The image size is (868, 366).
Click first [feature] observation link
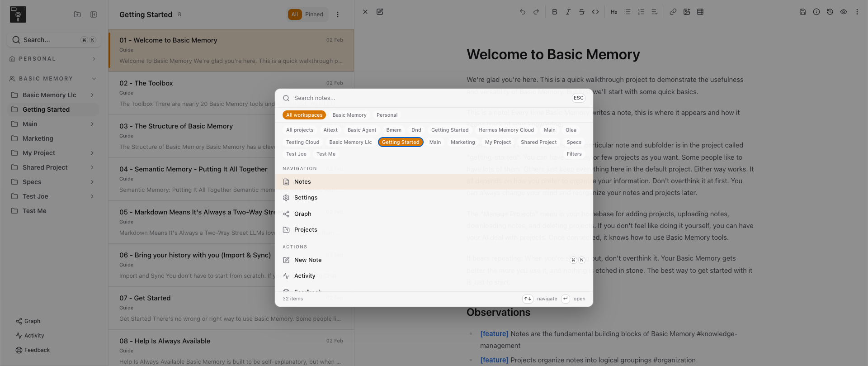click(x=494, y=334)
